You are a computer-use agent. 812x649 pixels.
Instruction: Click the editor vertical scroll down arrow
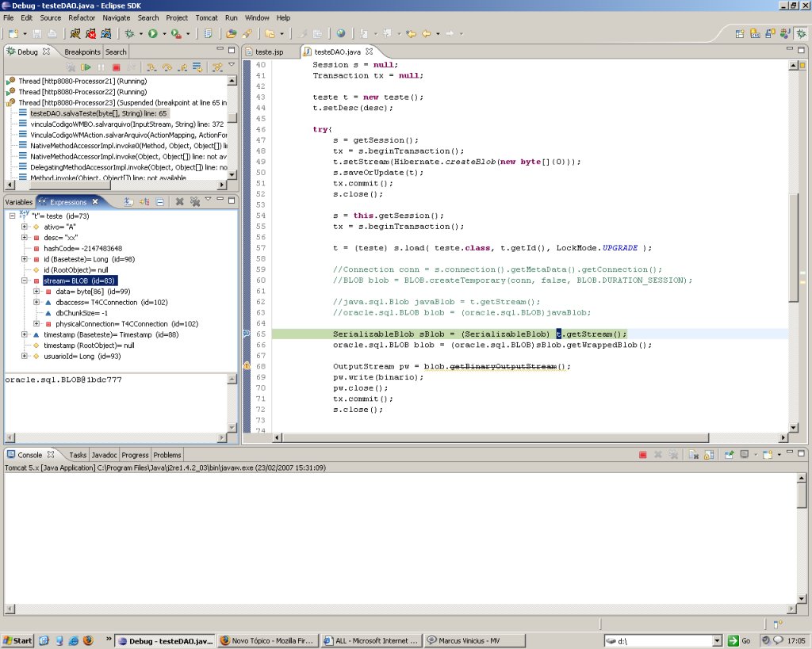point(793,427)
